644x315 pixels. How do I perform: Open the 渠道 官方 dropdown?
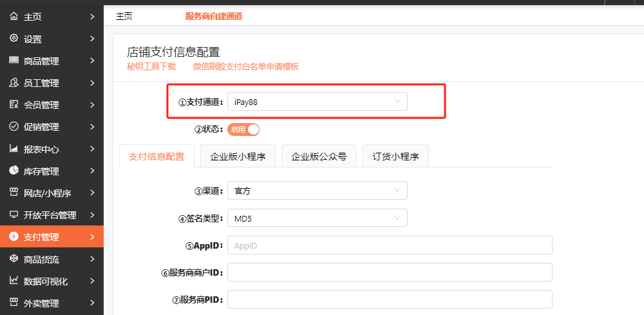317,190
